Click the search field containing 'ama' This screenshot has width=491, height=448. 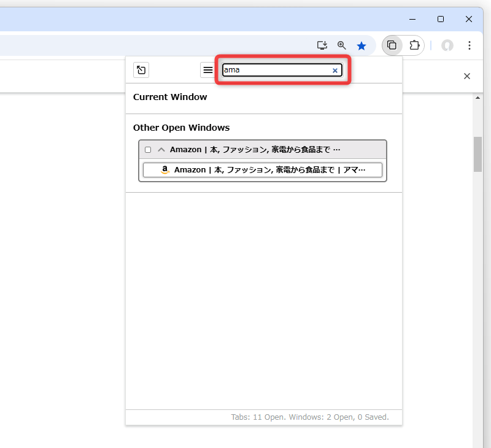coord(282,70)
